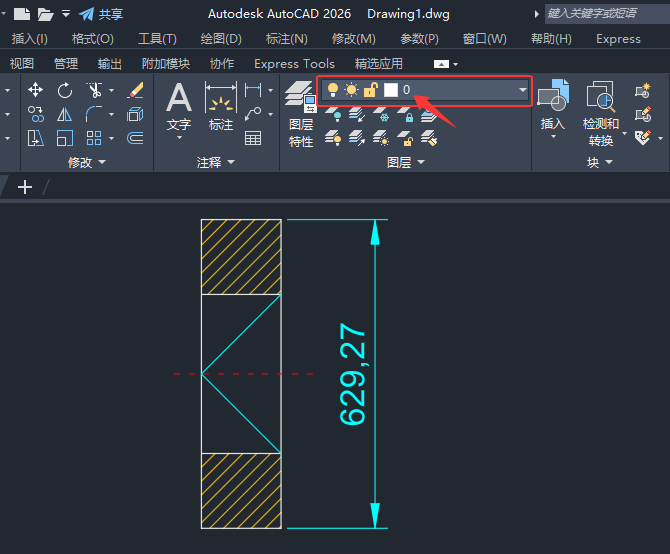
Task: Click Turn All Layers On icon
Action: (333, 138)
